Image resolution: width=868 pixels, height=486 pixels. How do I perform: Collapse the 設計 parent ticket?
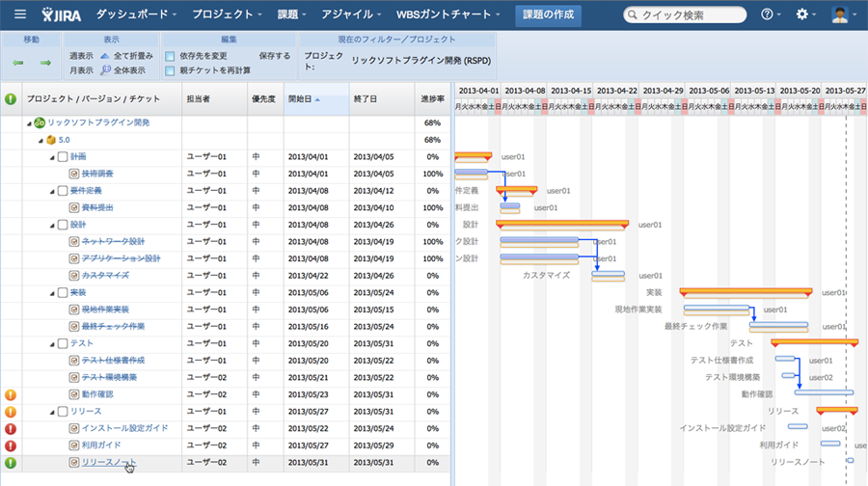point(52,226)
